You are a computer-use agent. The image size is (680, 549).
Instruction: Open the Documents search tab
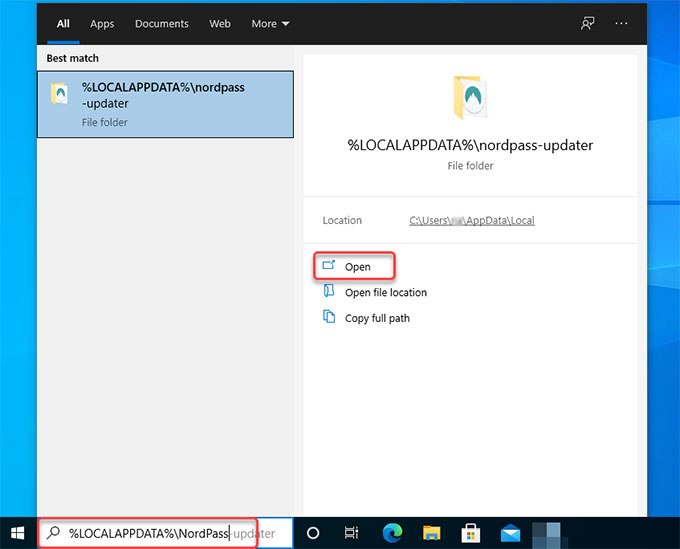pyautogui.click(x=162, y=24)
